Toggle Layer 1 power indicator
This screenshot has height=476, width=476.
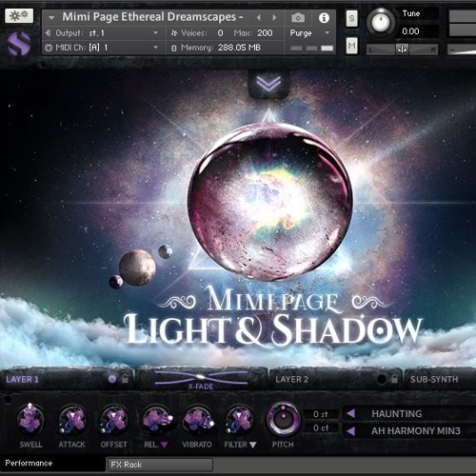[x=111, y=379]
